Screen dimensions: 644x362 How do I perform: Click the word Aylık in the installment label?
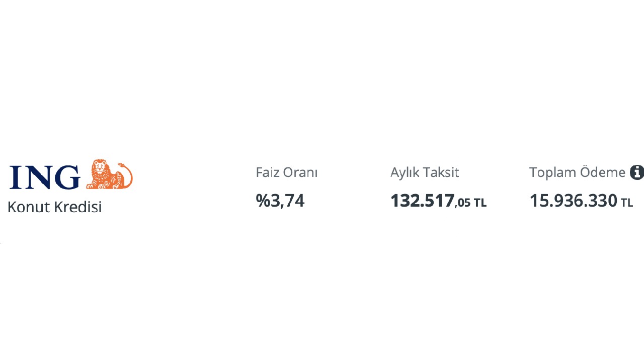pyautogui.click(x=404, y=172)
